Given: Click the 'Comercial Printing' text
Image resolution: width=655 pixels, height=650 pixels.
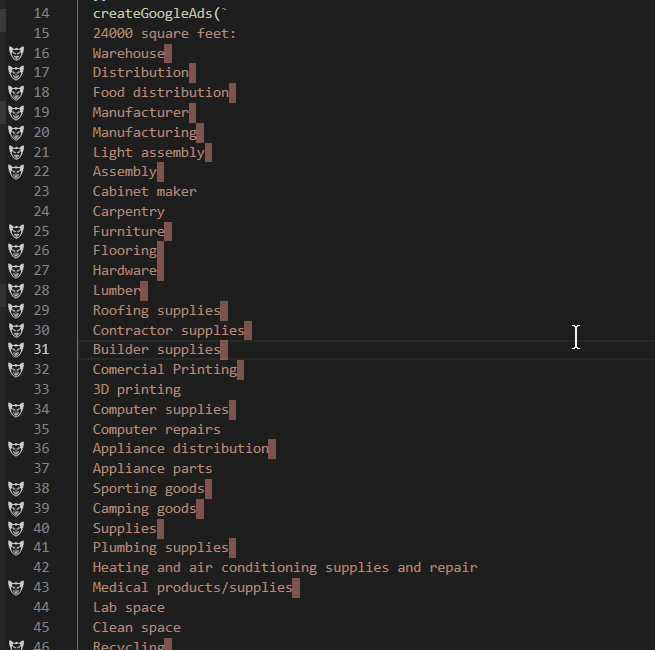Looking at the screenshot, I should pos(165,370).
